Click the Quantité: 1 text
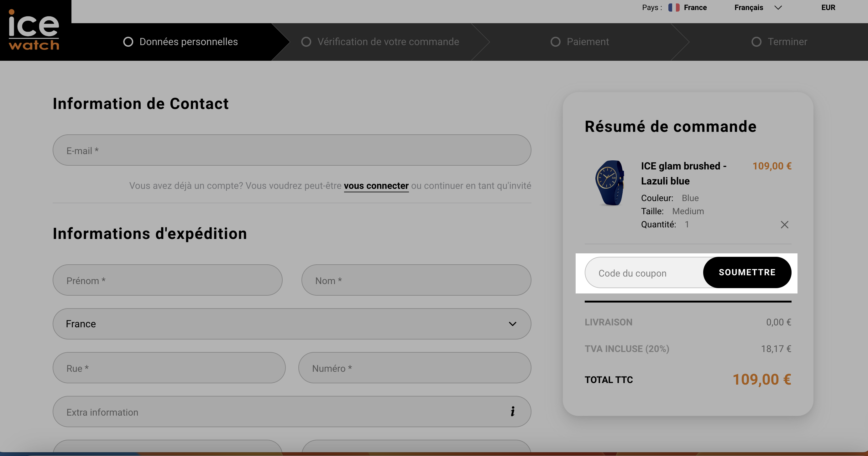Viewport: 868px width, 456px height. pos(665,224)
